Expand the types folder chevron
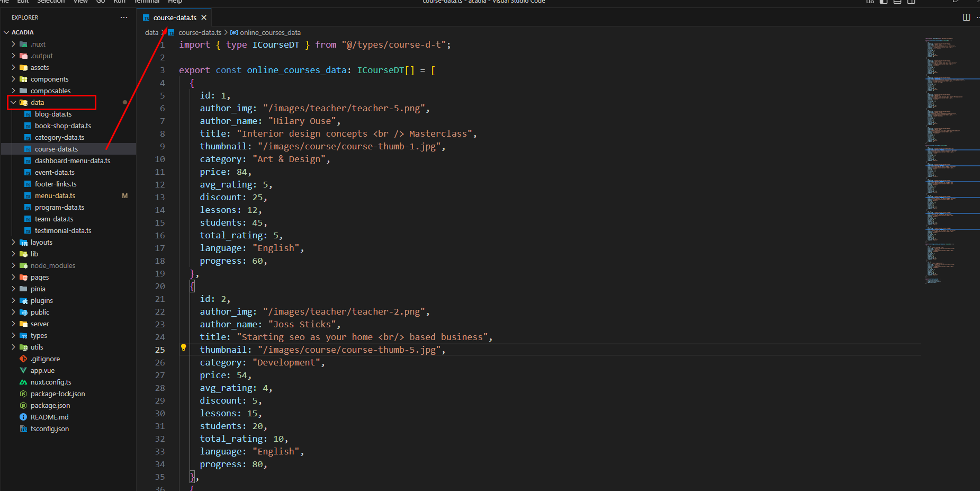The height and width of the screenshot is (491, 980). pos(13,336)
